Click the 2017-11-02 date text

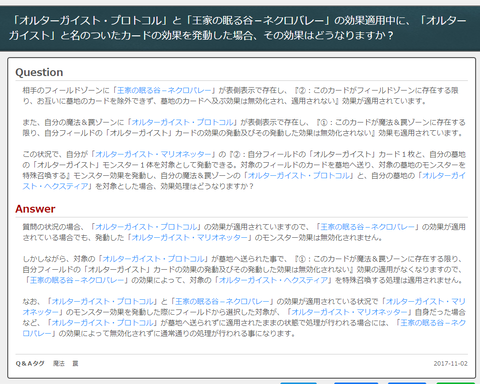coord(451,364)
